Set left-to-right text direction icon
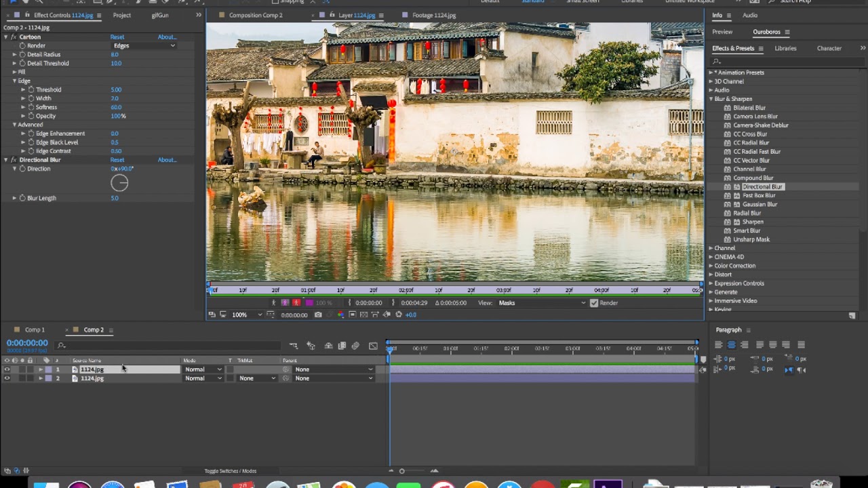Image resolution: width=868 pixels, height=488 pixels. [789, 370]
